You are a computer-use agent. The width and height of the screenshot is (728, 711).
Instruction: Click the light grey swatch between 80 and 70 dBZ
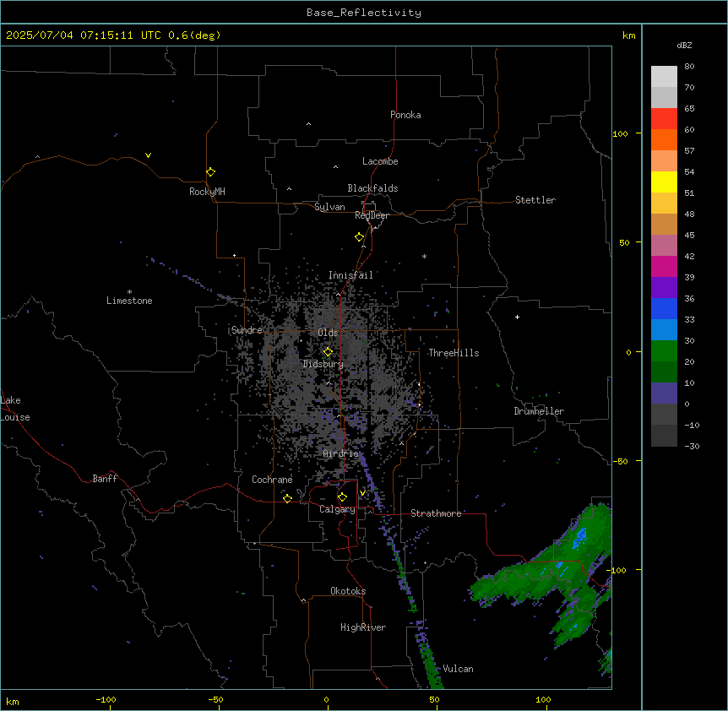coord(664,76)
